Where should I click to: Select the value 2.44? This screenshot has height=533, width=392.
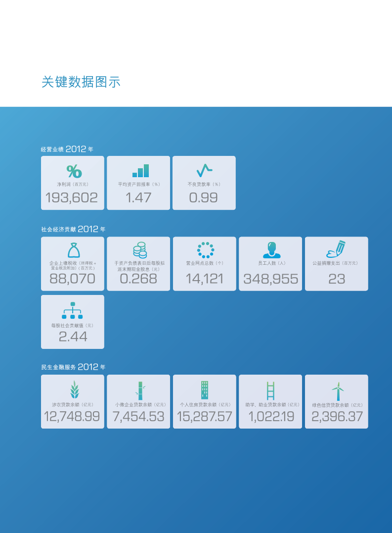click(73, 337)
